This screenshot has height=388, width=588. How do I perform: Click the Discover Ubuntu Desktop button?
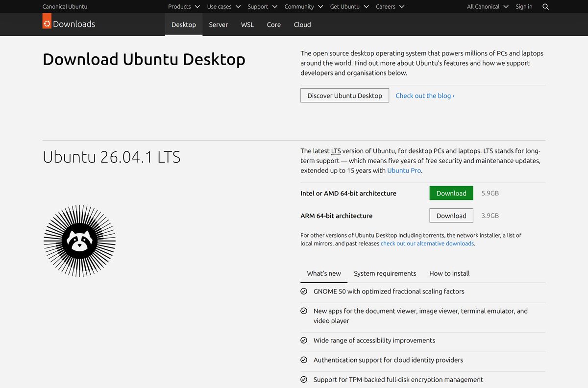tap(344, 96)
